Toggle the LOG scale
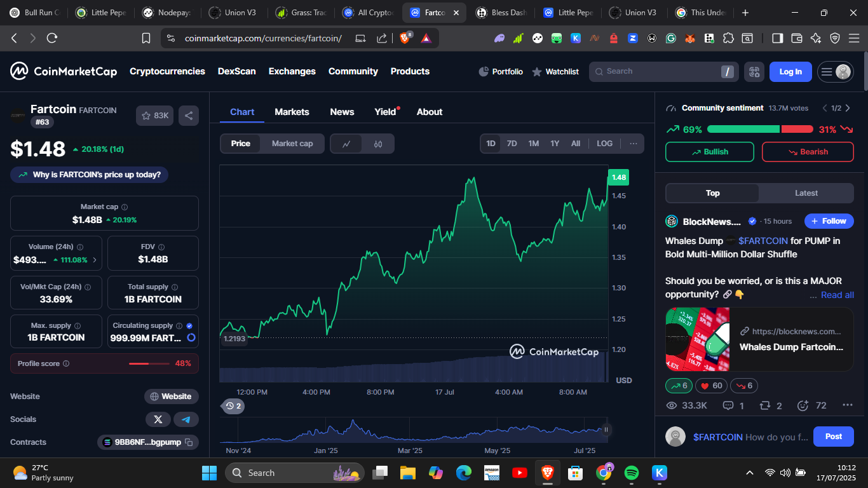Screen dimensions: 868x488 click(605, 144)
